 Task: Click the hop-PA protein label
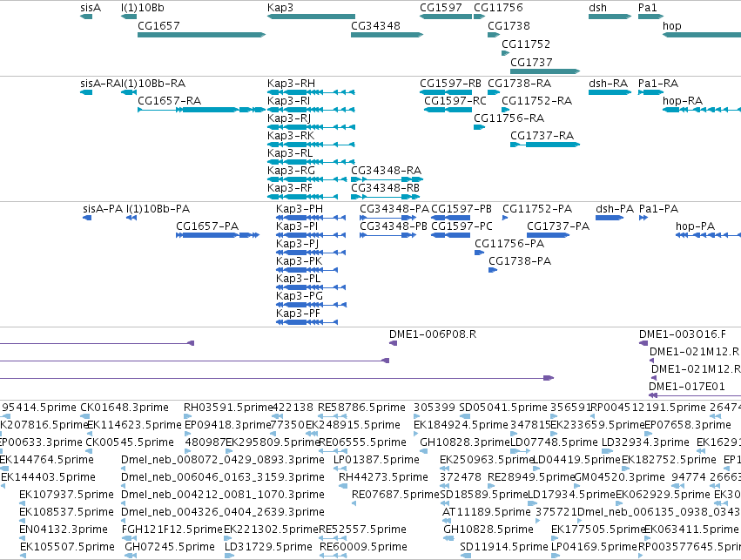point(695,226)
